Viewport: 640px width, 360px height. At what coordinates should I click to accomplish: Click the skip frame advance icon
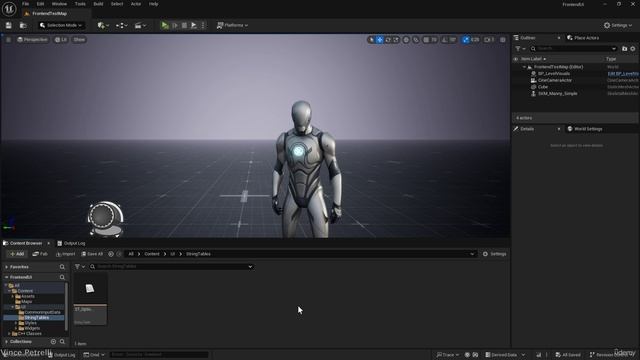tap(175, 25)
